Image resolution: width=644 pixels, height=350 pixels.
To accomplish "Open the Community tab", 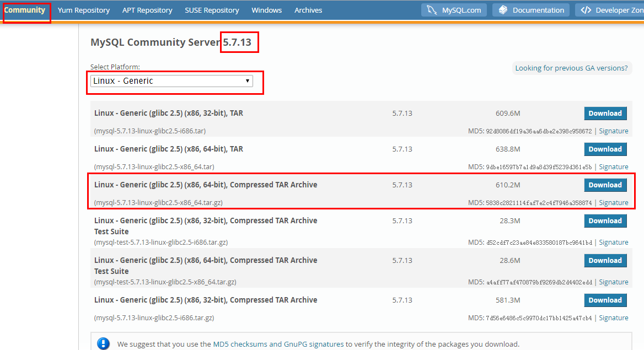I will click(25, 10).
